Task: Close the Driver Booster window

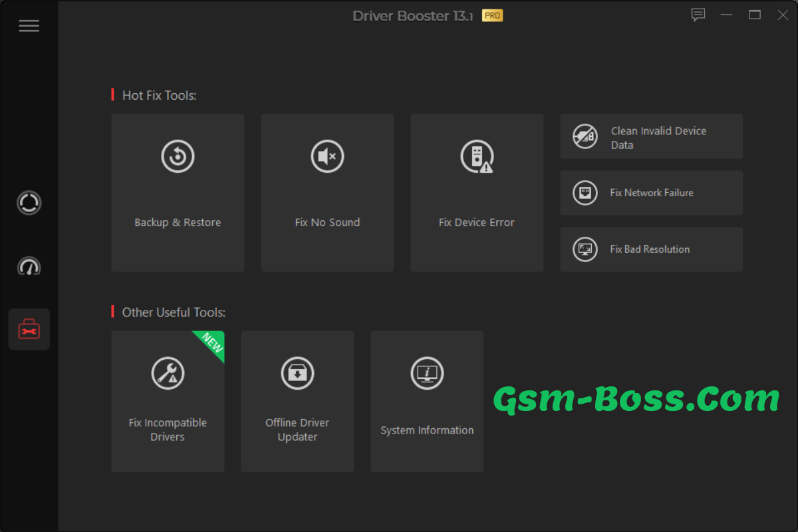Action: point(783,15)
